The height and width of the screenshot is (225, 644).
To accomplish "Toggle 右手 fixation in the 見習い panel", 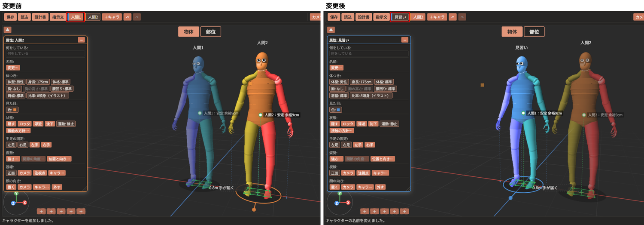I will pos(369,145).
